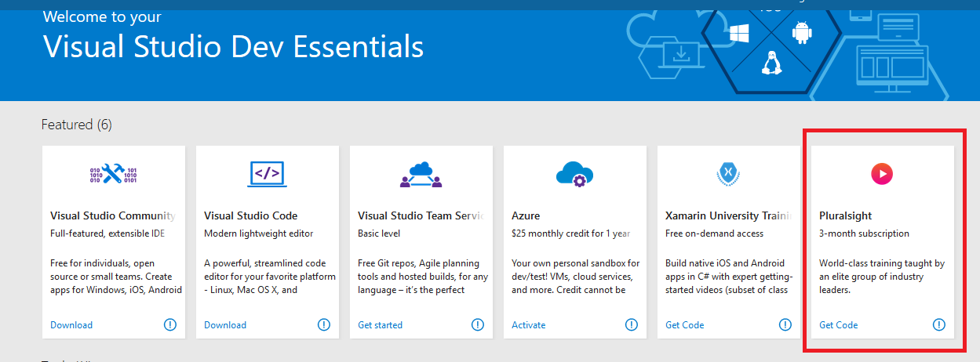Image resolution: width=980 pixels, height=362 pixels.
Task: Select the Visual Studio Code title
Action: point(251,215)
